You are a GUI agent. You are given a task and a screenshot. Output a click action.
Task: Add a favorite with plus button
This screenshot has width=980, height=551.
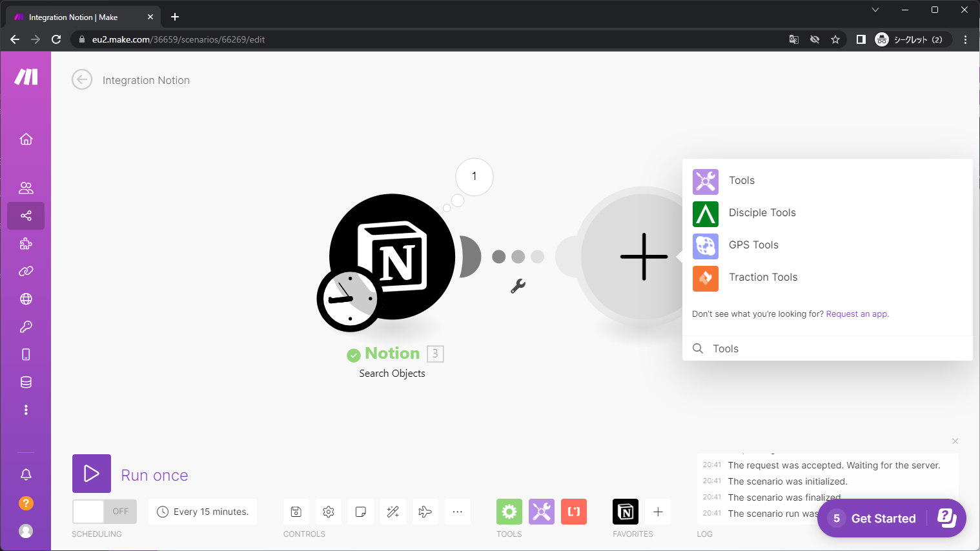(x=658, y=512)
